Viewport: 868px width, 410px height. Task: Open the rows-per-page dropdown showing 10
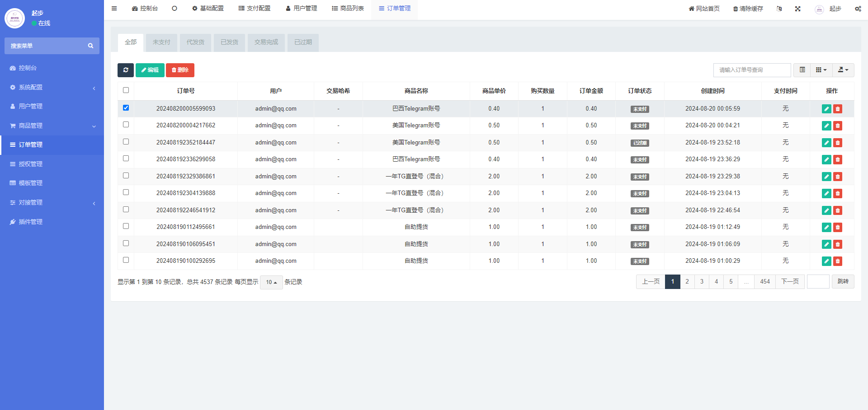(271, 282)
